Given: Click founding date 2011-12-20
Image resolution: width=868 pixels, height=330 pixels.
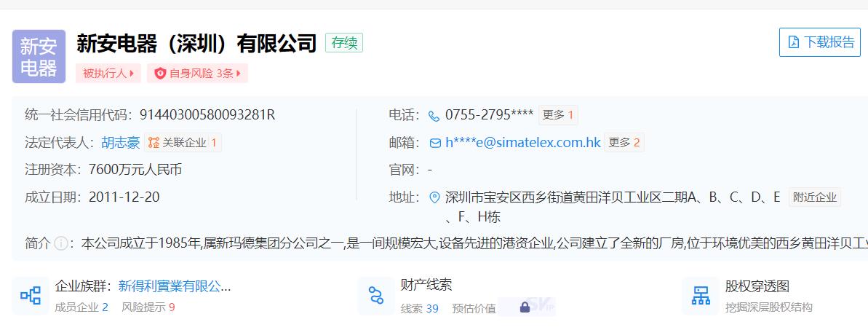Looking at the screenshot, I should tap(124, 197).
